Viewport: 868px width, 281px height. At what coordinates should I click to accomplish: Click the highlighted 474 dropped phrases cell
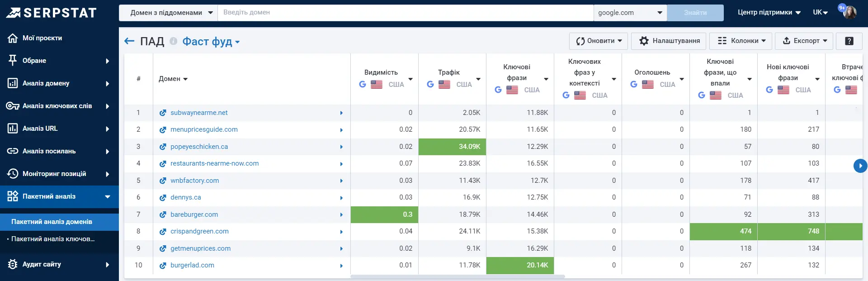[723, 231]
